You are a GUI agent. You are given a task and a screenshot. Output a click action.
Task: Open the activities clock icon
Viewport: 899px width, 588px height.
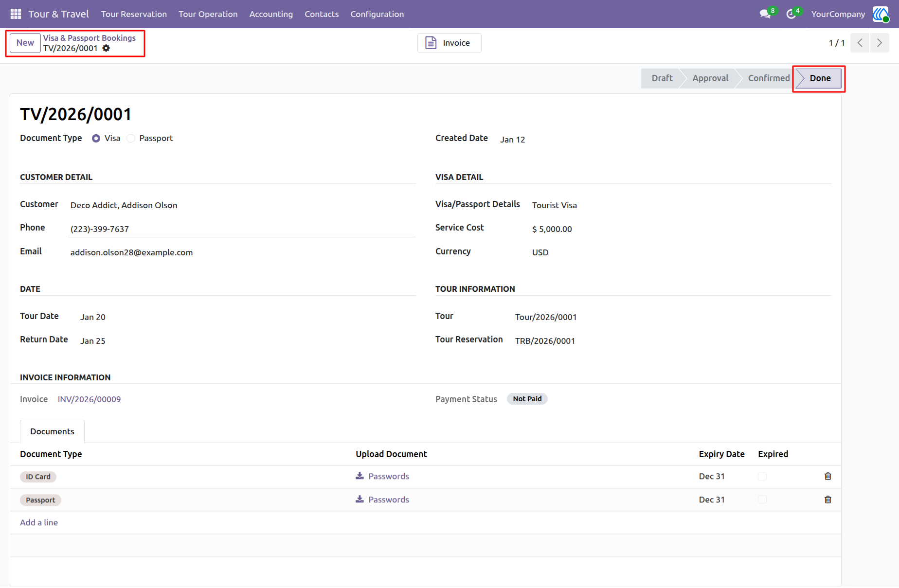point(791,14)
